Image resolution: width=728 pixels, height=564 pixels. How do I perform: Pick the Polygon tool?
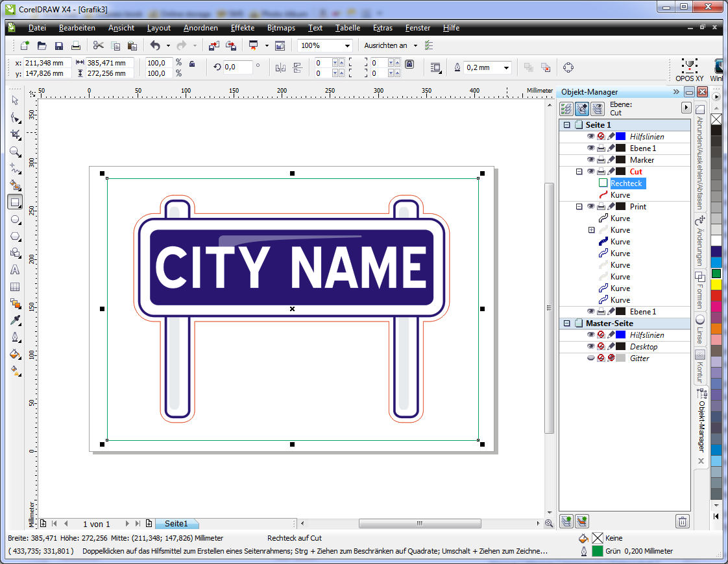(15, 236)
